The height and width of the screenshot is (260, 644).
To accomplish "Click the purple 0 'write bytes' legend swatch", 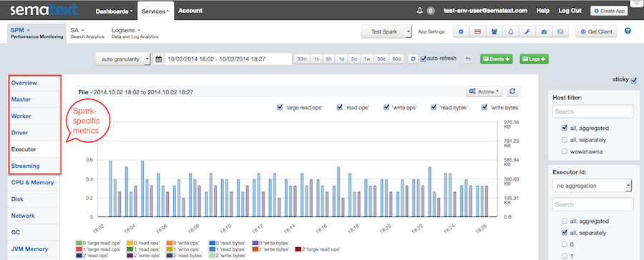I will (255, 243).
